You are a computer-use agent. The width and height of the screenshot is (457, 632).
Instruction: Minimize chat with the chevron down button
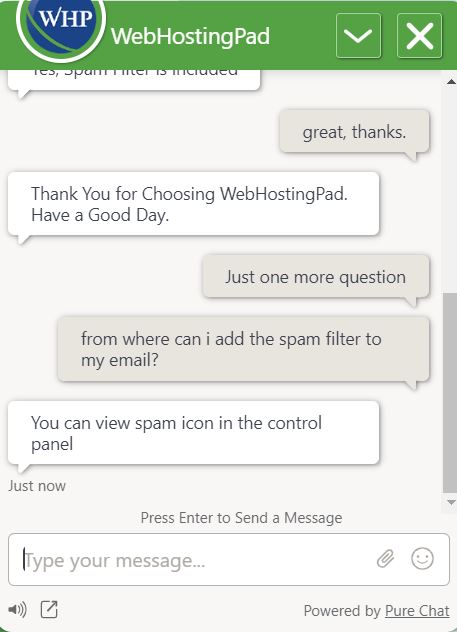358,35
